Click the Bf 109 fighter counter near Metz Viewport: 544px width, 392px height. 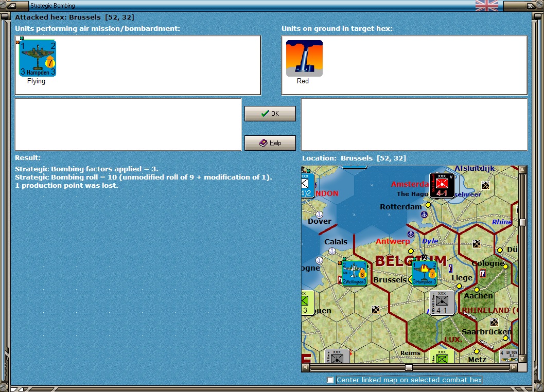tap(509, 356)
